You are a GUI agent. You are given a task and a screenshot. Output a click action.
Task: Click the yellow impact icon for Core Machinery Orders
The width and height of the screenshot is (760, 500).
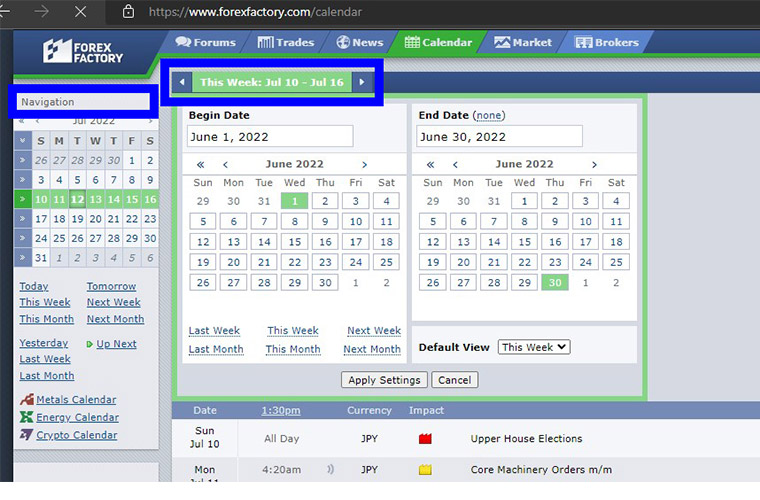425,469
